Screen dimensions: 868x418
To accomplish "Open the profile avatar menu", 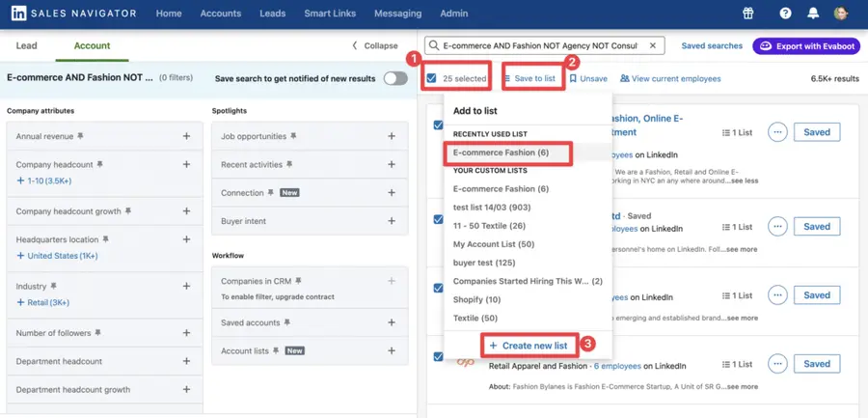I will pos(841,14).
